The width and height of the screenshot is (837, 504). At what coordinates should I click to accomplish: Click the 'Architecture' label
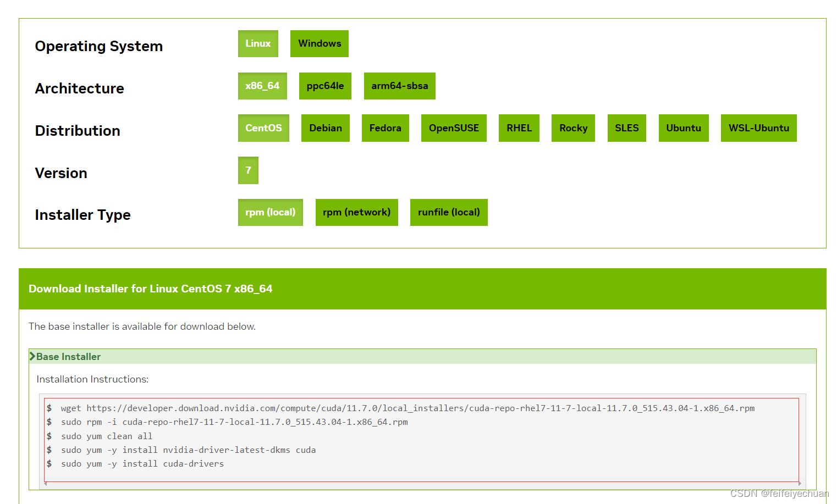(80, 88)
